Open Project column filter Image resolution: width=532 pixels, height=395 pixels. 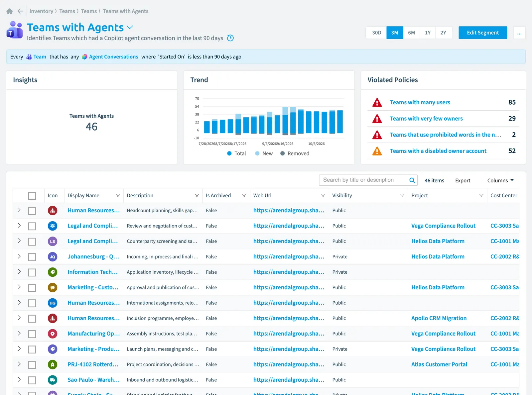coord(481,196)
